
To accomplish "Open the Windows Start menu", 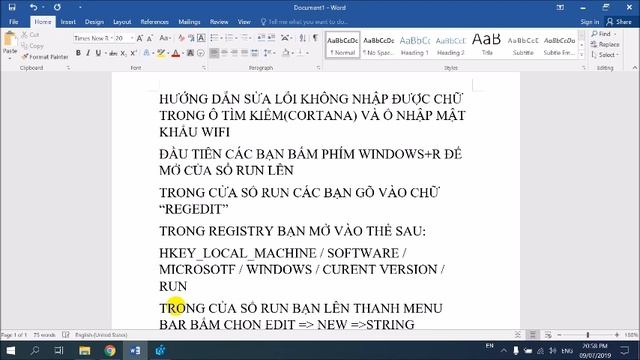I will [11, 351].
